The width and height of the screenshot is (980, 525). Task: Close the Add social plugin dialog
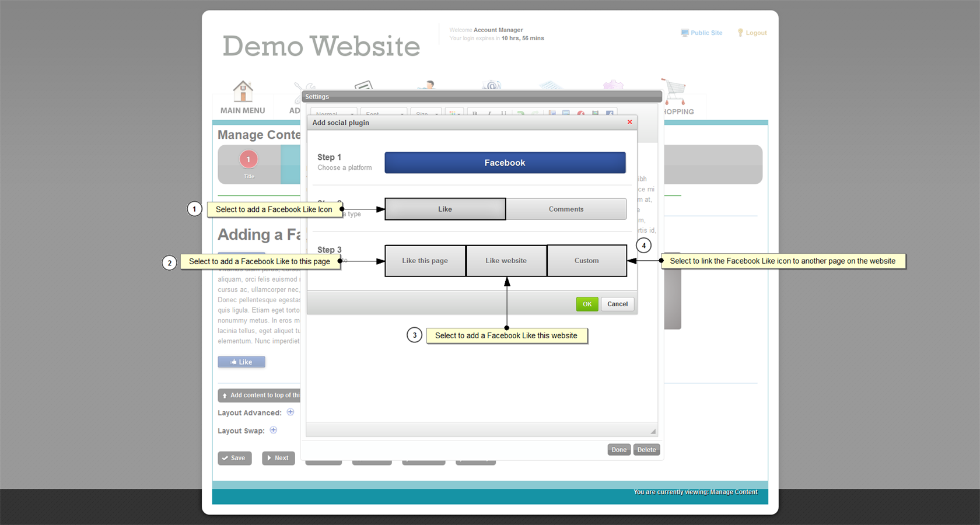pos(629,122)
